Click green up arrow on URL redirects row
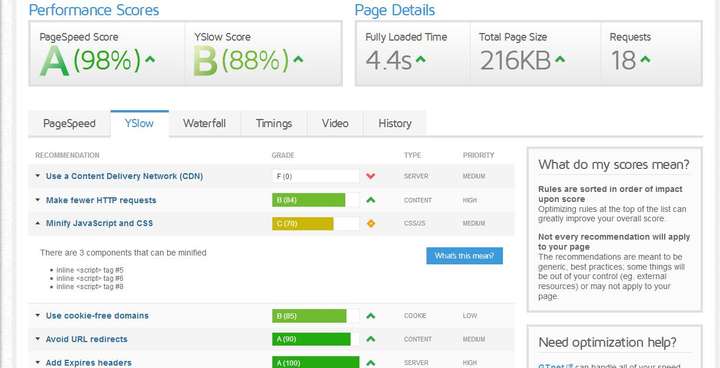Image resolution: width=720 pixels, height=368 pixels. pyautogui.click(x=371, y=339)
